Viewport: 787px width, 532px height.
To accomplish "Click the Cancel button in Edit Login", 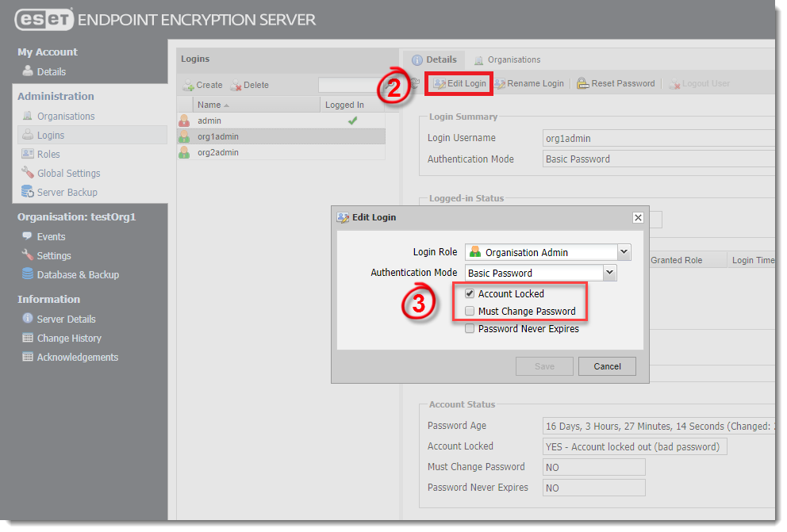I will point(607,366).
